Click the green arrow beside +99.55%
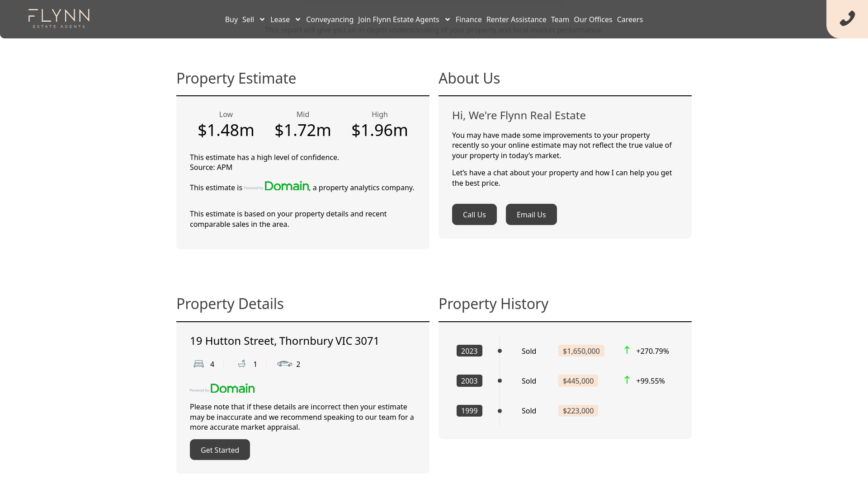Image resolution: width=868 pixels, height=488 pixels. (x=627, y=380)
